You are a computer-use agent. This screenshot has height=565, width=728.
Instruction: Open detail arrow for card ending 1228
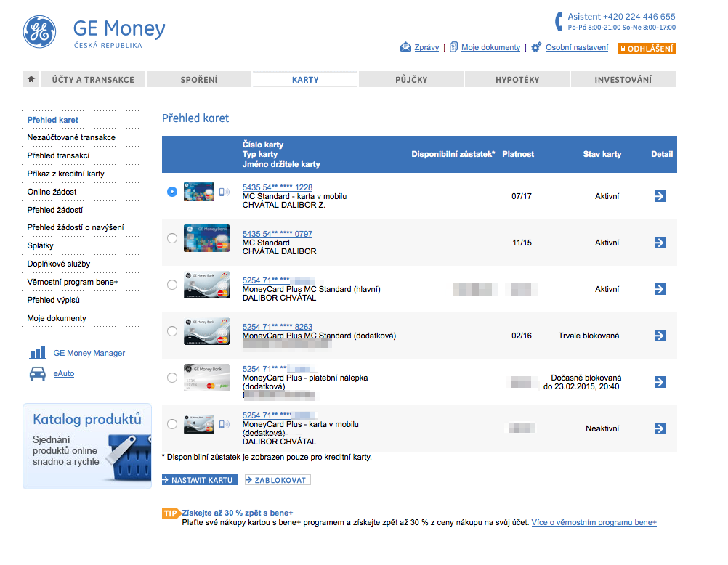coord(660,196)
